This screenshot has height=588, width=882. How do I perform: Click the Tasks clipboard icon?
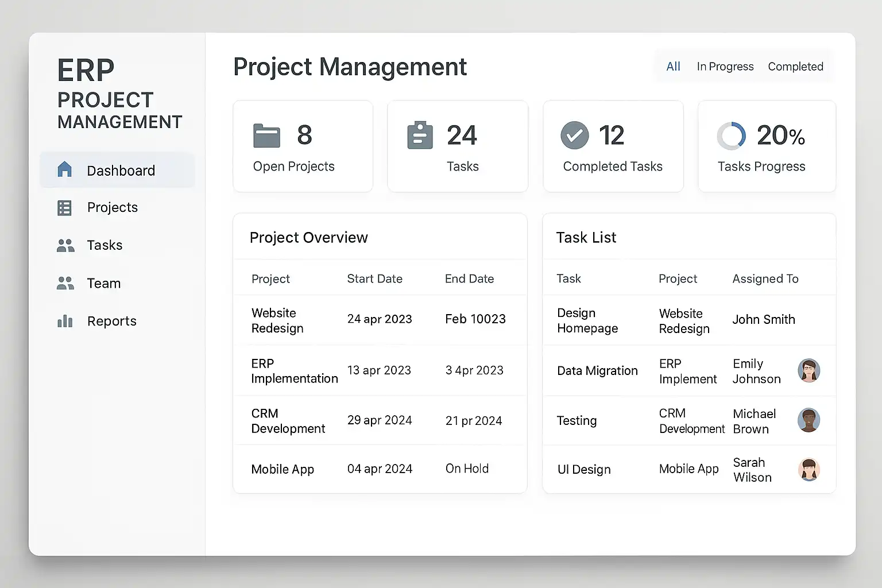click(x=420, y=136)
